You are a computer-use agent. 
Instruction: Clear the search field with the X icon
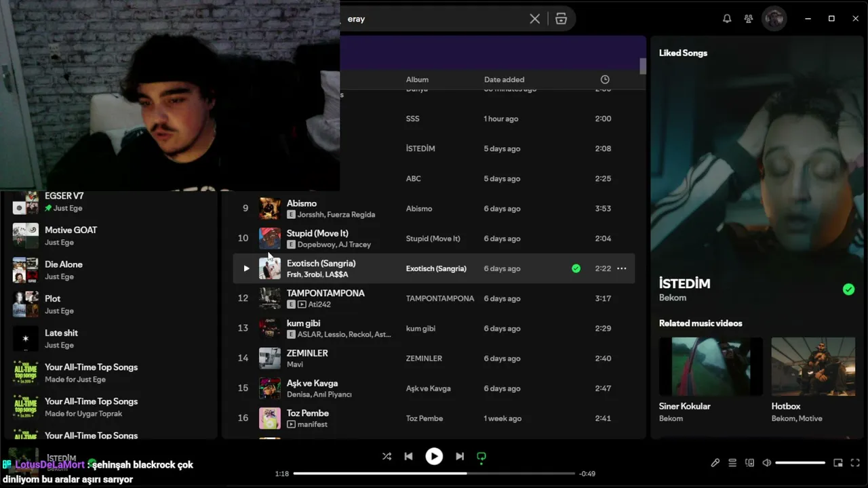[x=534, y=19]
